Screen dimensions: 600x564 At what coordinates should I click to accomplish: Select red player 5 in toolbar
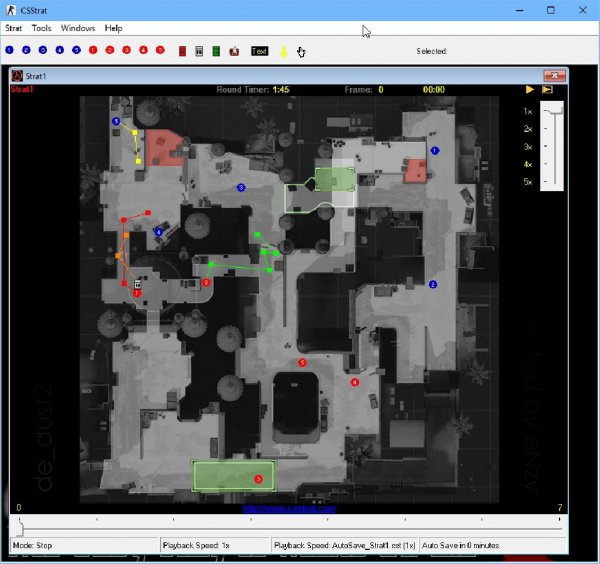coord(160,50)
